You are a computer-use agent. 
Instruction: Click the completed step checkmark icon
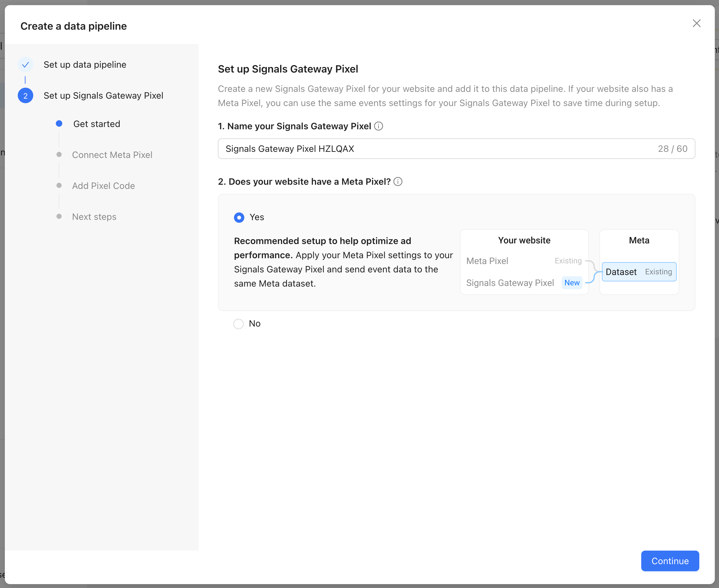coord(25,65)
